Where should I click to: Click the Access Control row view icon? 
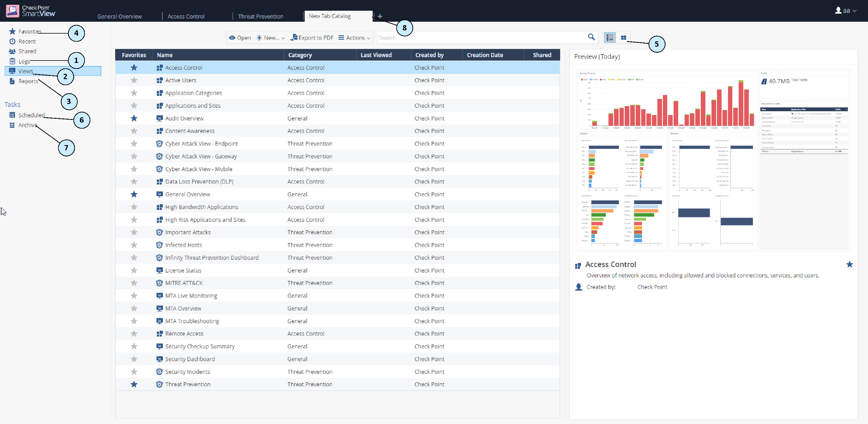[160, 68]
